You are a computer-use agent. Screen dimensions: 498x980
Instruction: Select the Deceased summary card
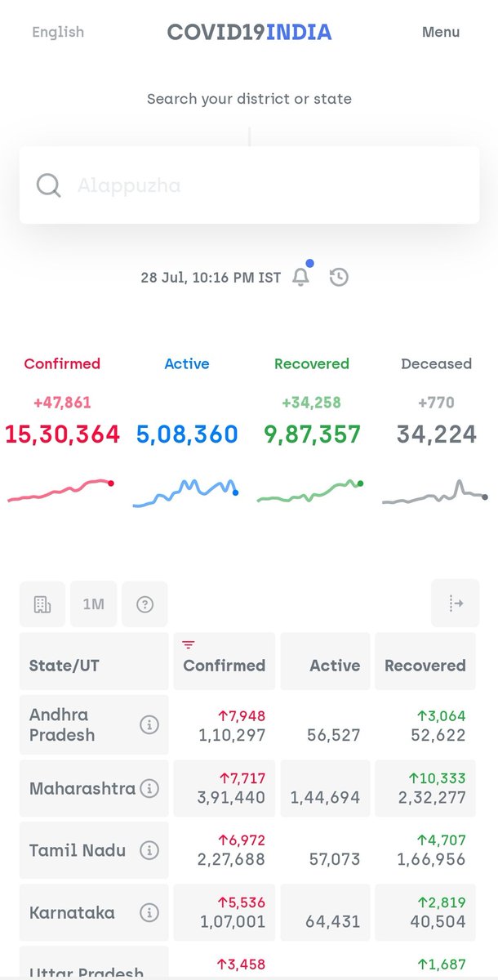point(437,433)
